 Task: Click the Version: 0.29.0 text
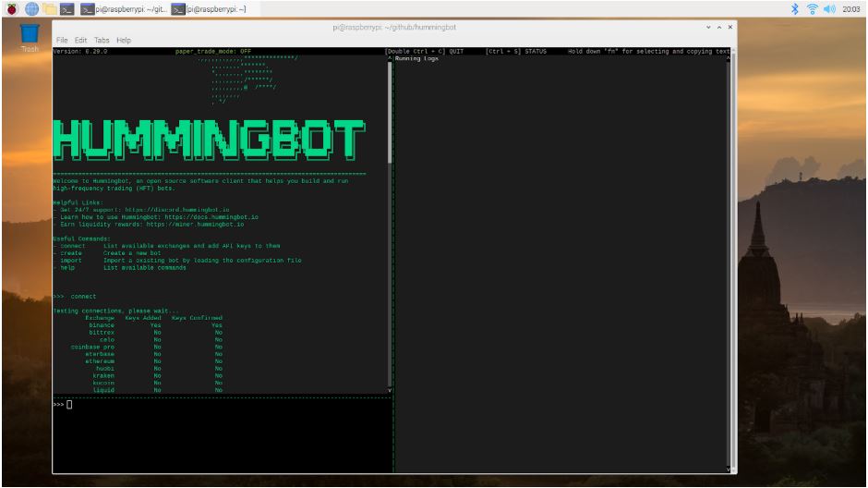80,51
